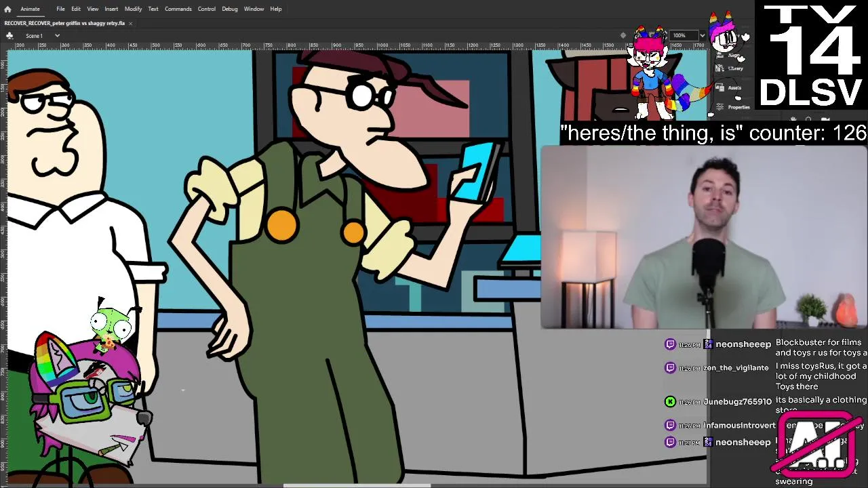Click the green Kick icon beside Junebugz765910
868x488 pixels.
671,402
